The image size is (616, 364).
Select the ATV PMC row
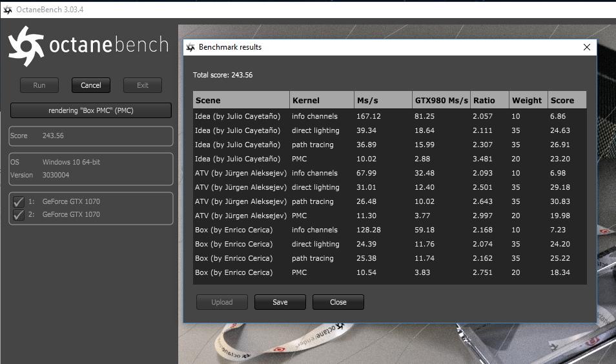pyautogui.click(x=390, y=216)
